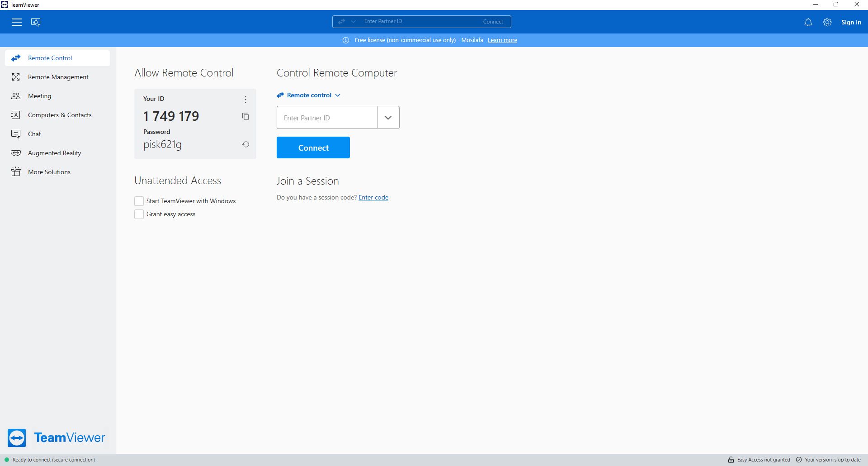Expand top bar connection type chevron
Viewport: 868px width, 466px height.
[354, 21]
